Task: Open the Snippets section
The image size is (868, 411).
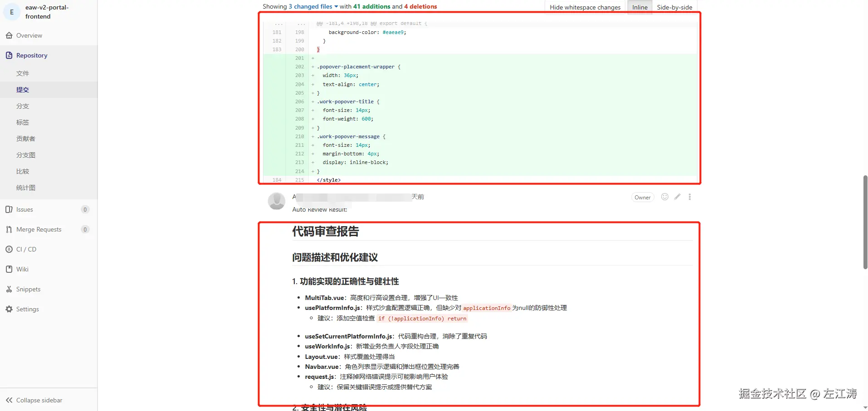Action: tap(29, 289)
